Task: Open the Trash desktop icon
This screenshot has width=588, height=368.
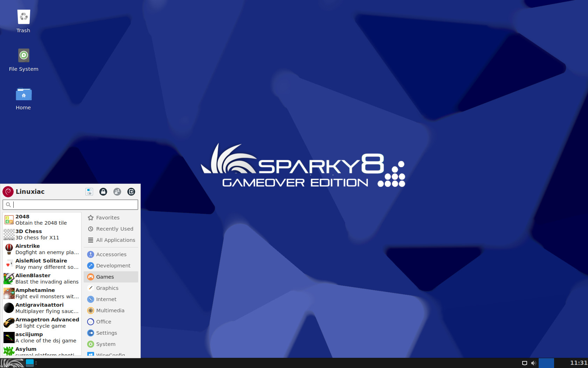Action: point(23,21)
